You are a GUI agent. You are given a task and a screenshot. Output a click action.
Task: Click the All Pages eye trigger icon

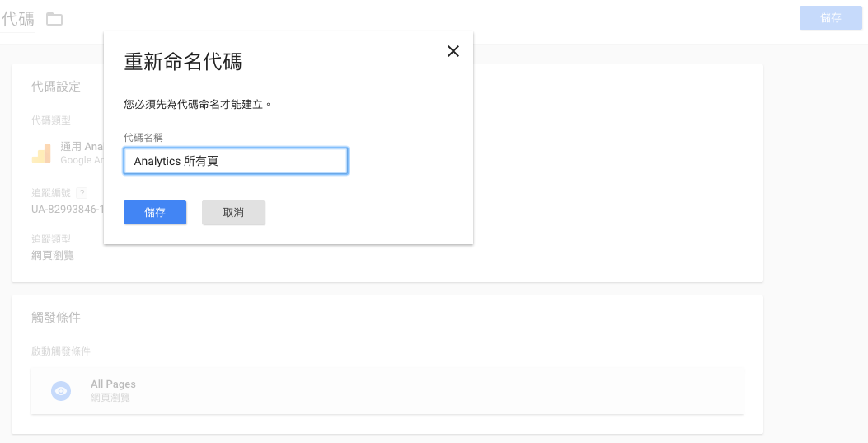pos(61,391)
